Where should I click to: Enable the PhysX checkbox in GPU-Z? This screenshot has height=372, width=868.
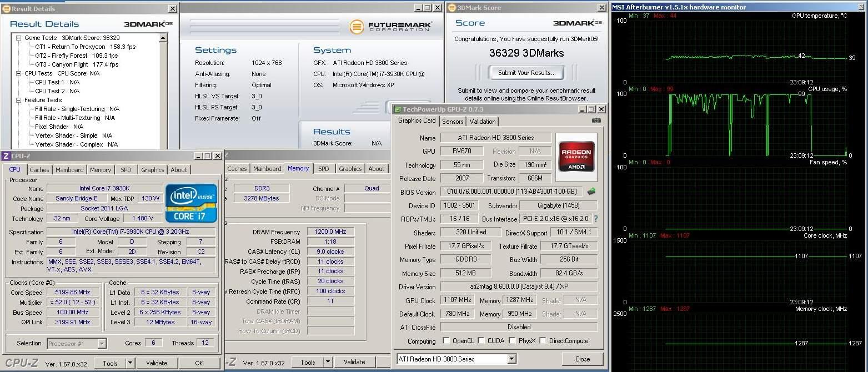tap(512, 341)
